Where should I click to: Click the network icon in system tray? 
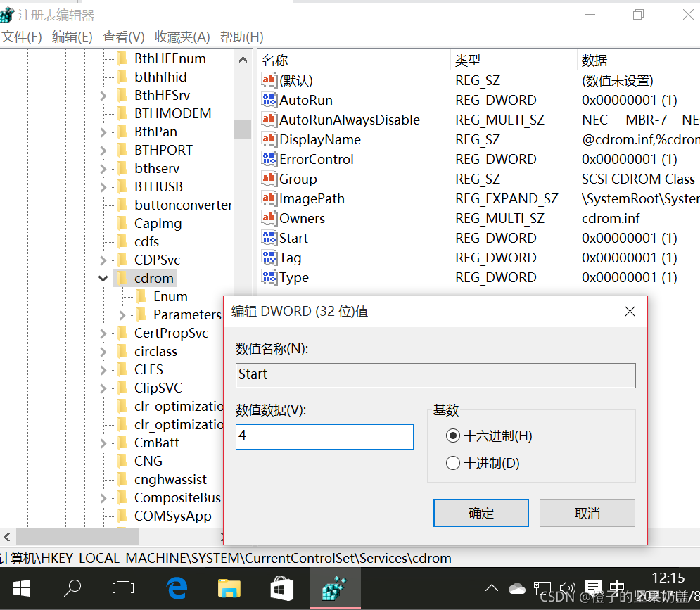[542, 588]
